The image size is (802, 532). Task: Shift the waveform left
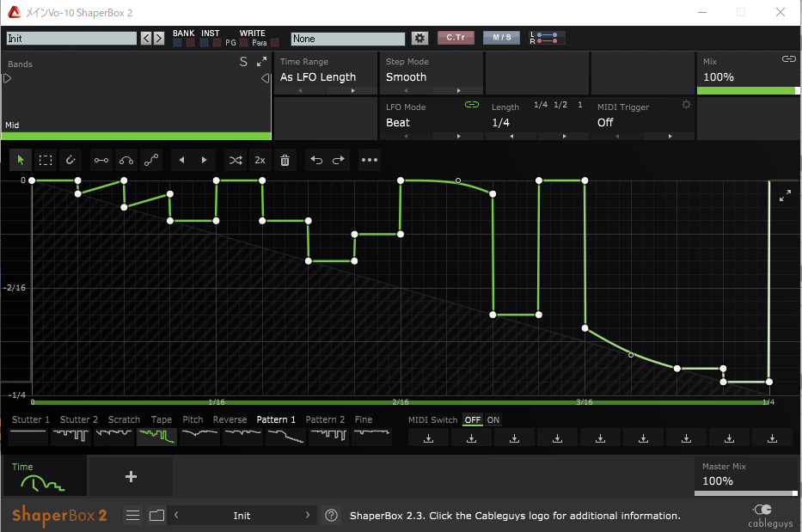pyautogui.click(x=181, y=160)
